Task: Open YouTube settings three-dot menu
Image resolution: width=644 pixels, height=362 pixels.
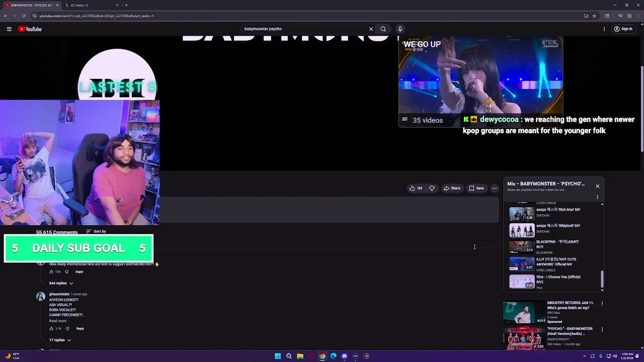Action: pos(604,29)
